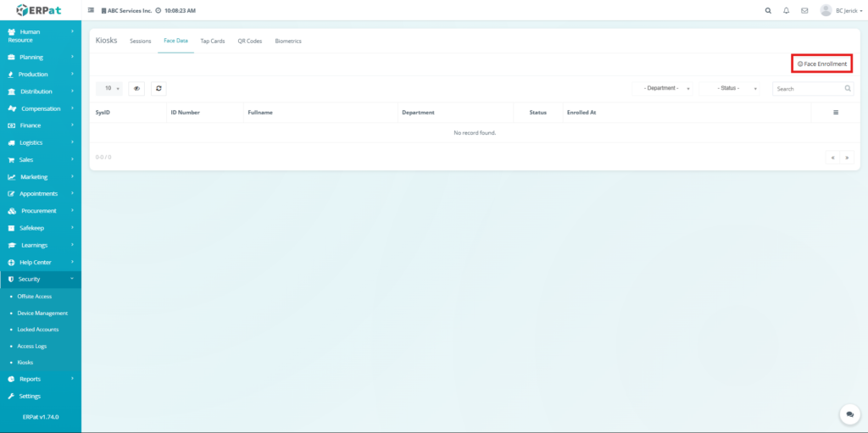
Task: Open the notifications bell icon
Action: point(787,10)
